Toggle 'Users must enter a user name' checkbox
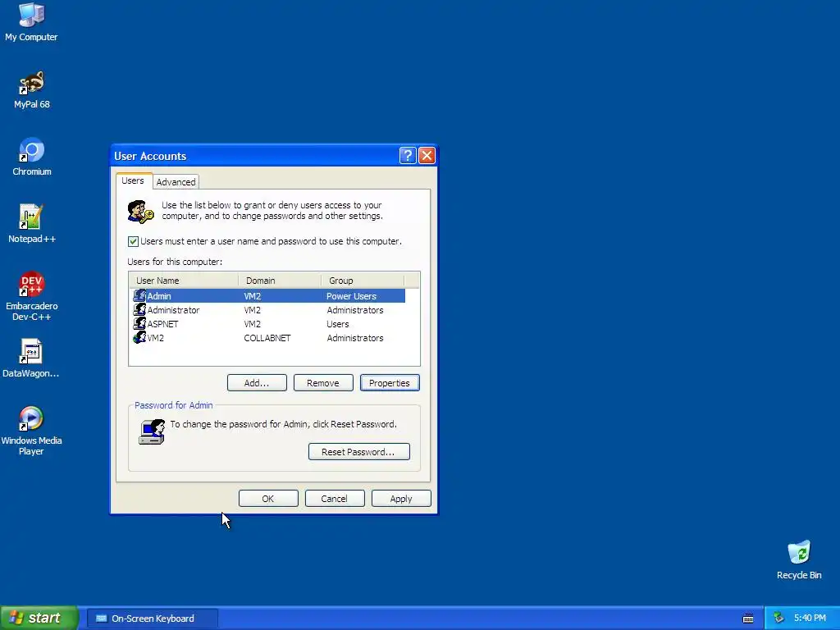 (133, 241)
